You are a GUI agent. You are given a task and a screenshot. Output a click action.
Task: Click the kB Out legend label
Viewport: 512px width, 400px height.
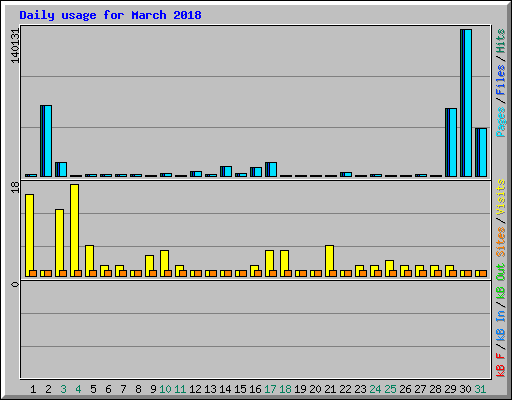click(501, 282)
